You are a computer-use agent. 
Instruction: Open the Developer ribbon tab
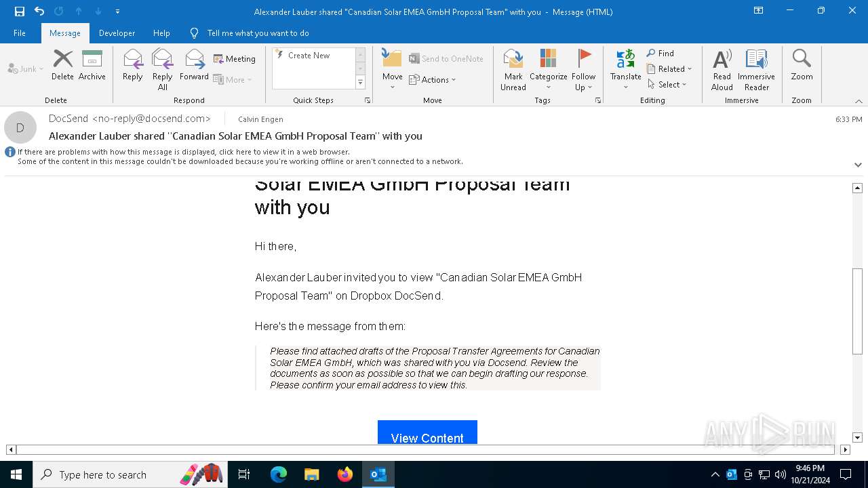117,33
